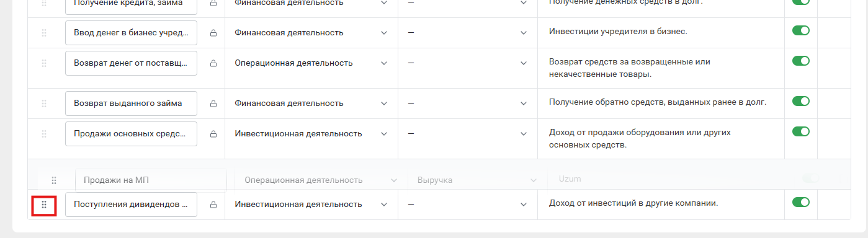Screen dimensions: 868x238
Task: Turn off toggle for Возврат выданного займа
Action: click(801, 101)
